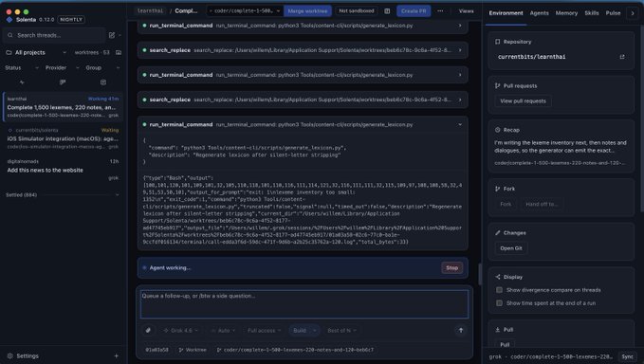The width and height of the screenshot is (644, 364).
Task: Open the Full access permissions dropdown
Action: tap(264, 331)
